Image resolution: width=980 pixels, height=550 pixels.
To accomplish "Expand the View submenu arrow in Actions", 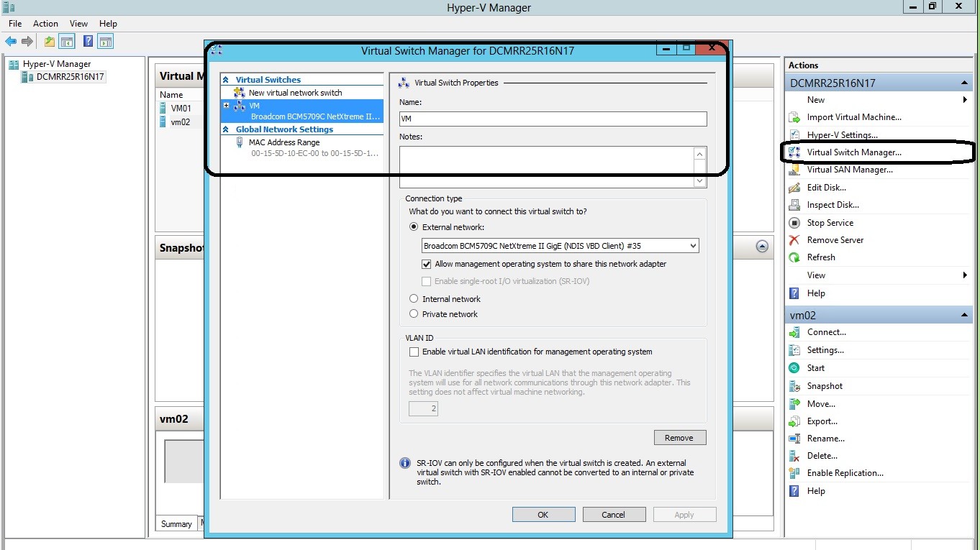I will 965,275.
